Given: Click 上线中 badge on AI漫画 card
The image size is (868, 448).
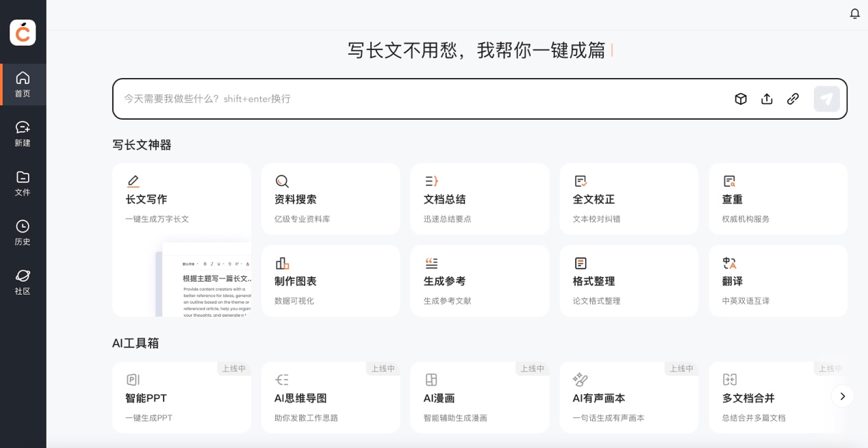Looking at the screenshot, I should (533, 369).
